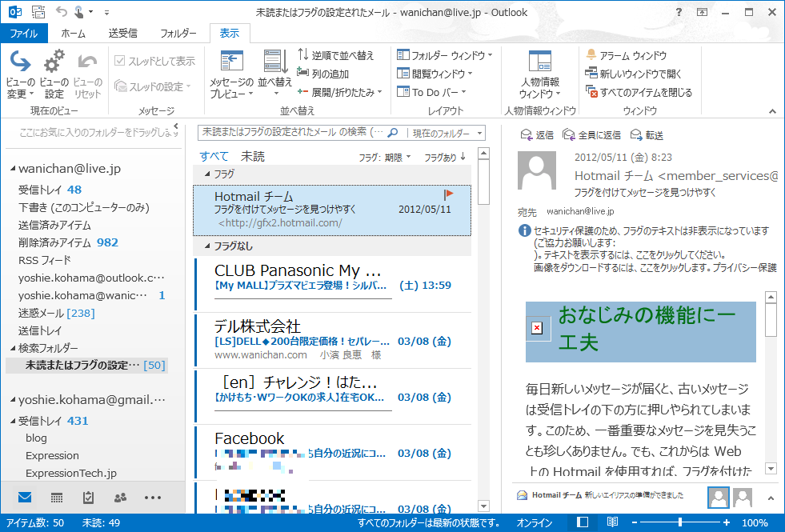Viewport: 785px width, 532px height.
Task: Click the red flag on Hotmail message
Action: [x=448, y=194]
